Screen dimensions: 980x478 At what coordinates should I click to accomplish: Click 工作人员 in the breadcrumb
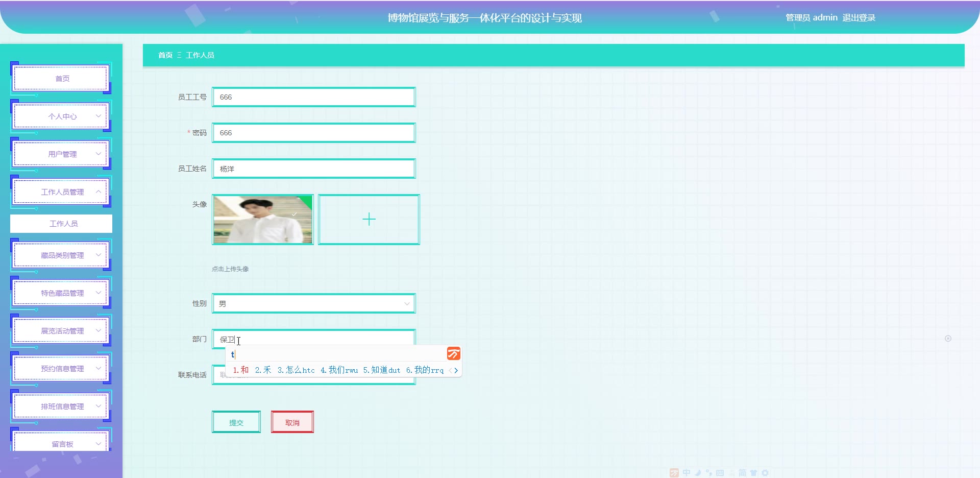pyautogui.click(x=200, y=55)
